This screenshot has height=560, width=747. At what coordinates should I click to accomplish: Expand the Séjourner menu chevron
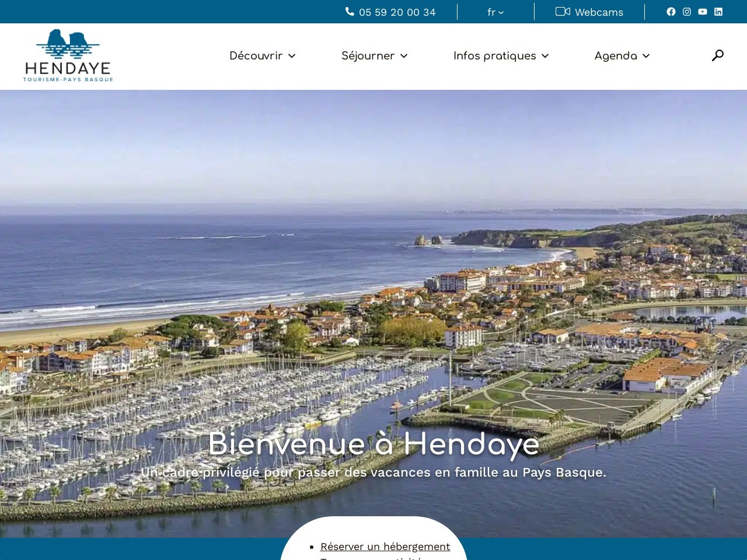point(404,56)
